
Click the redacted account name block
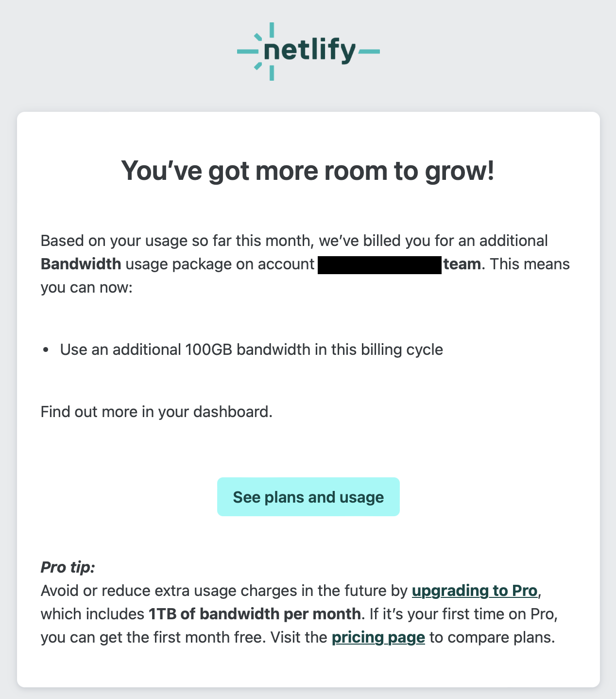380,265
